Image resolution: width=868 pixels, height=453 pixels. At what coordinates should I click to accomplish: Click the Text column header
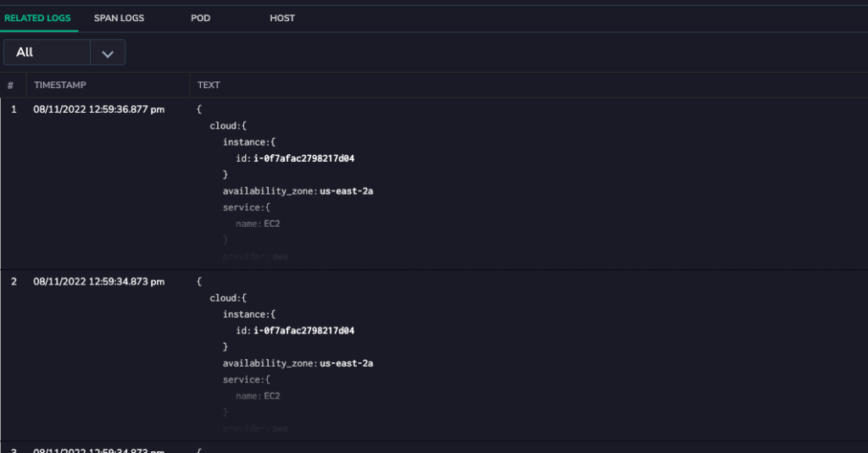[209, 86]
